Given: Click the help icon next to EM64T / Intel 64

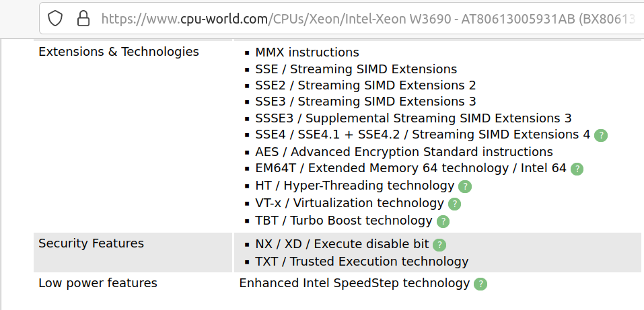Looking at the screenshot, I should pos(577,169).
